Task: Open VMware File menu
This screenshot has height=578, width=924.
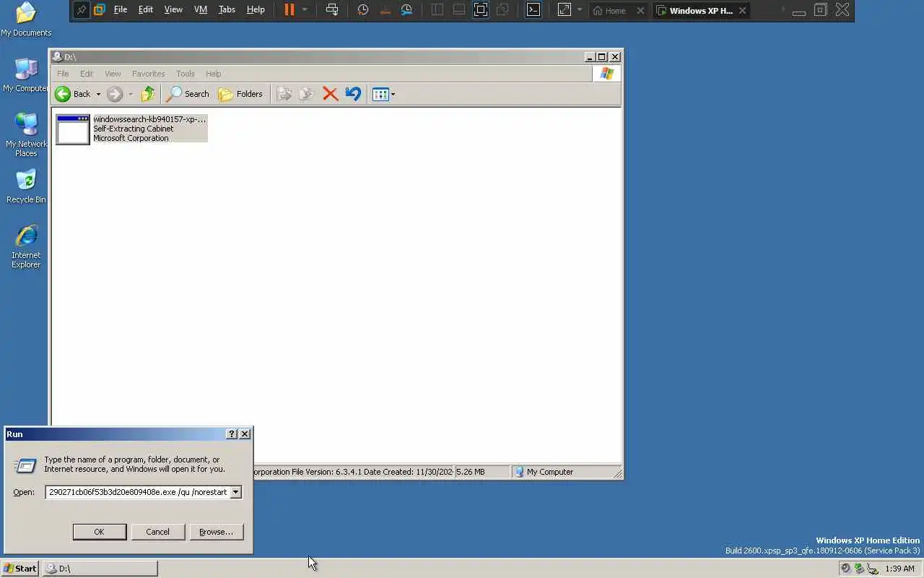Action: coord(121,10)
